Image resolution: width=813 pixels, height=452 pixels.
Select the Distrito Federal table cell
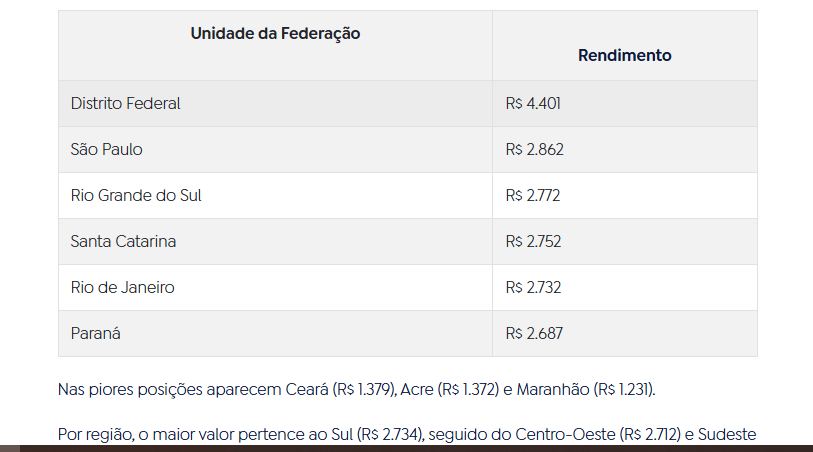[x=275, y=104]
